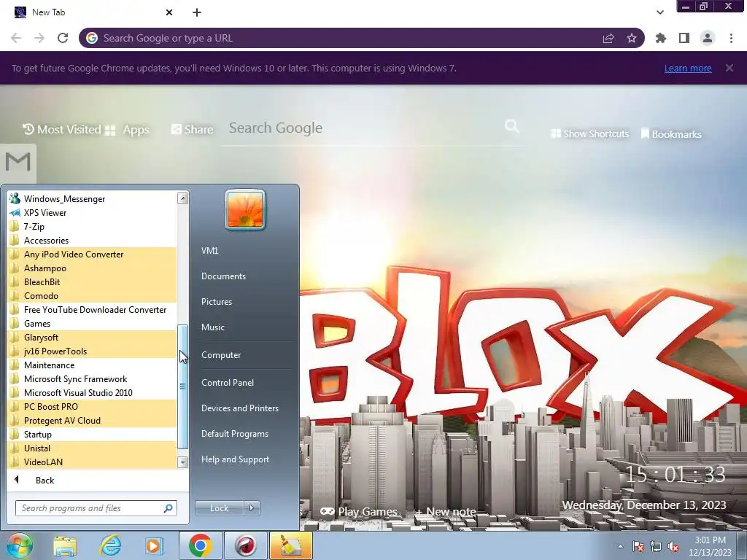
Task: Click the magnifier search icon on page
Action: tap(511, 126)
